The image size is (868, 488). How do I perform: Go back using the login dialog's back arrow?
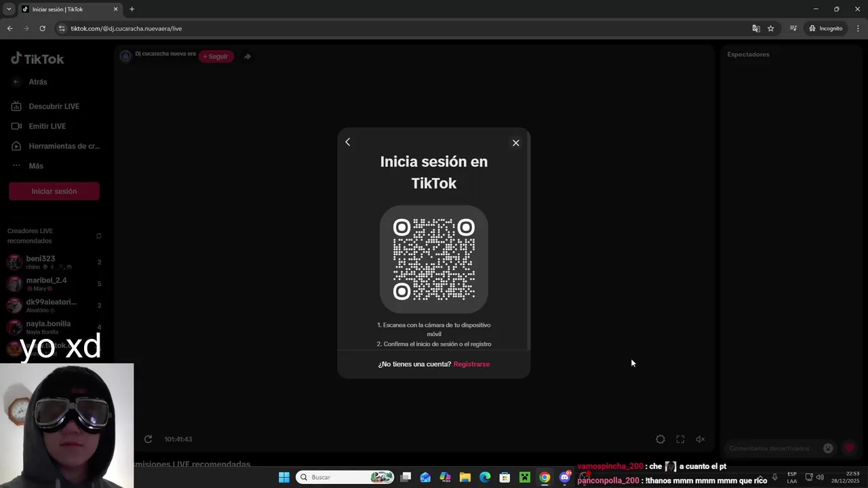click(348, 142)
